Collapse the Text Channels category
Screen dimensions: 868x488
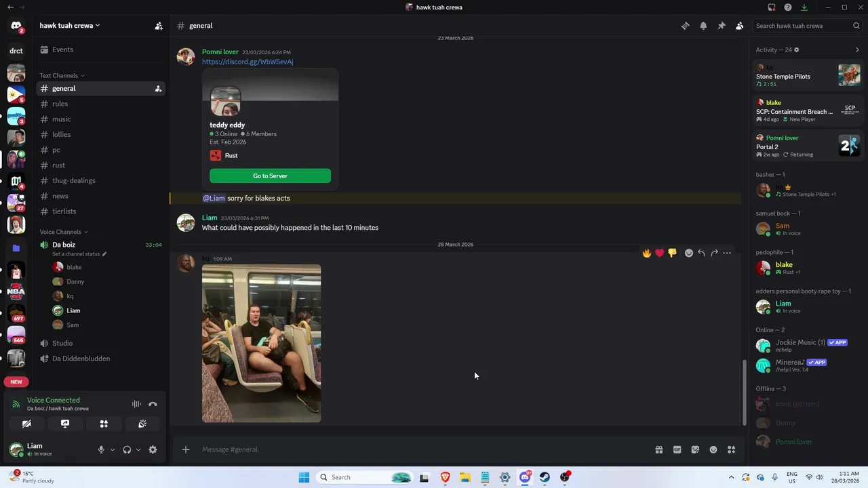(62, 75)
